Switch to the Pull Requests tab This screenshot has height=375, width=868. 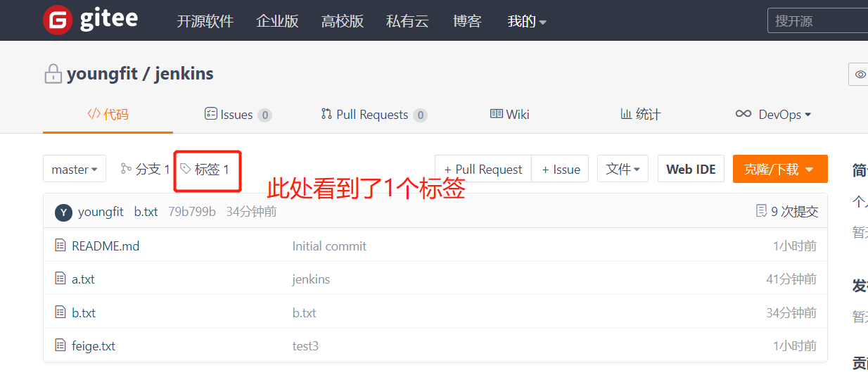point(374,115)
